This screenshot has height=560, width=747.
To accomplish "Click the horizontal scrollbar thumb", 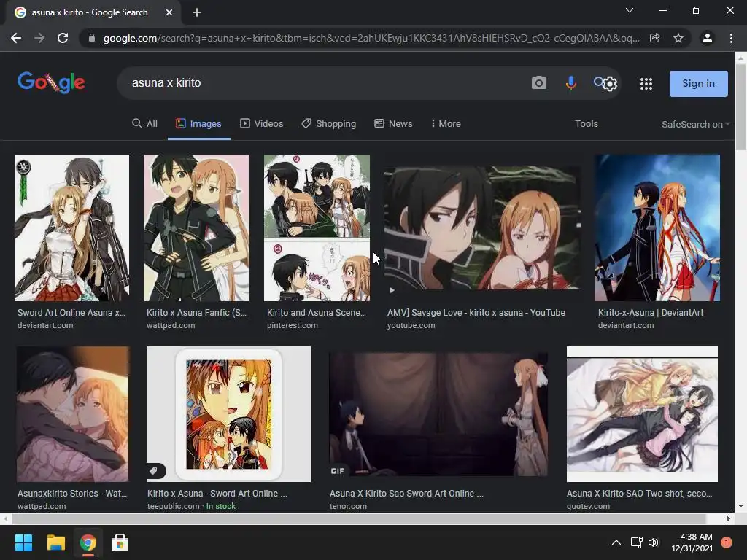I will click(358, 518).
